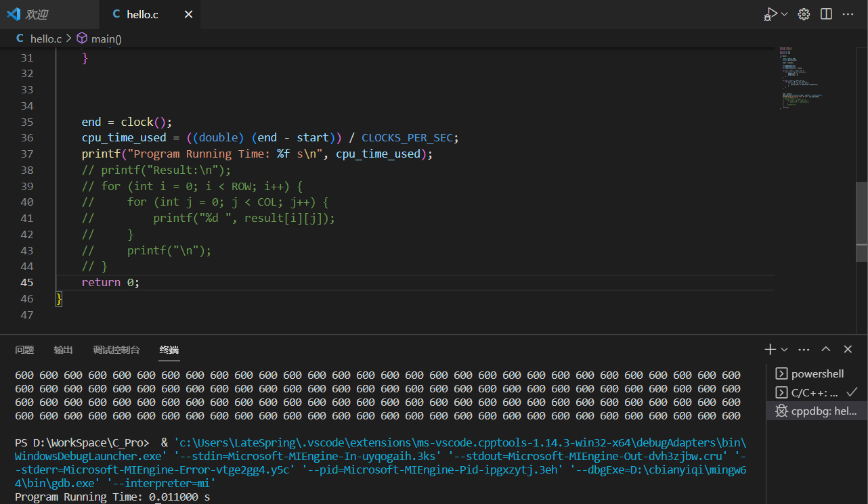868x504 pixels.
Task: Select the powershell terminal entry
Action: pos(817,373)
